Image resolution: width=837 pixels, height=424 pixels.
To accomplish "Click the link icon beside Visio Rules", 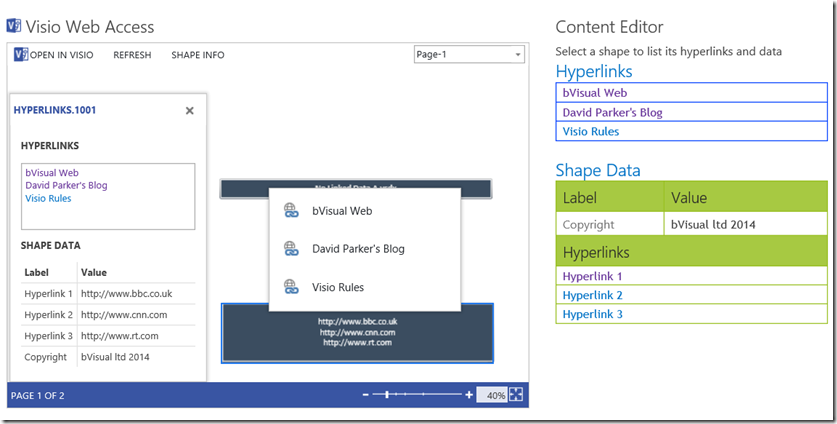I will pyautogui.click(x=291, y=287).
